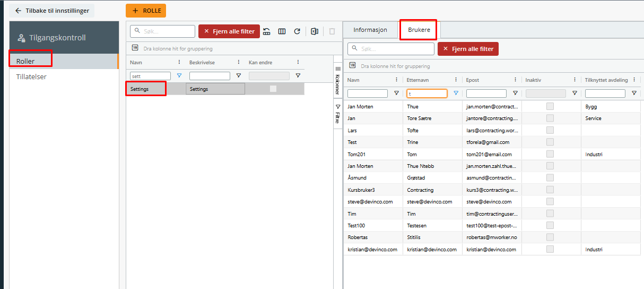Toggle Kan endre checkbox for Settings role

(273, 89)
